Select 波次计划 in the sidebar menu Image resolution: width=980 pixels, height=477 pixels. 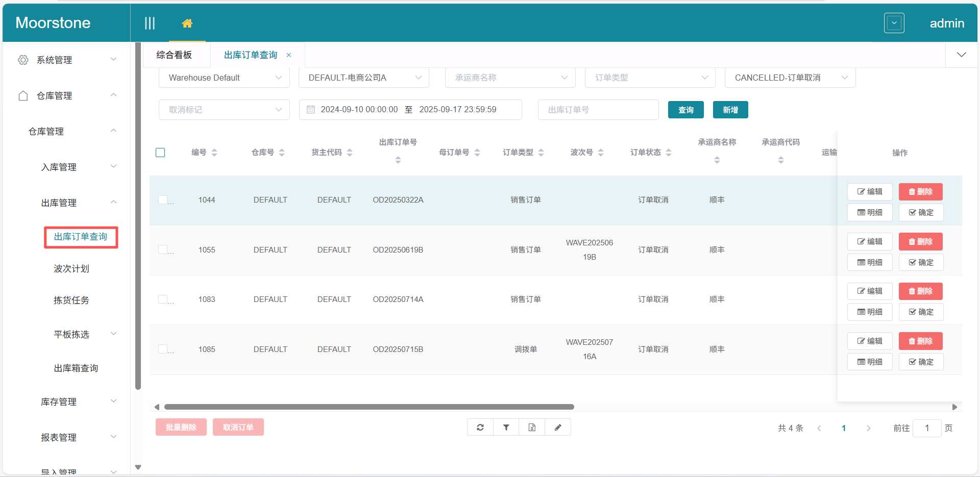pyautogui.click(x=71, y=268)
